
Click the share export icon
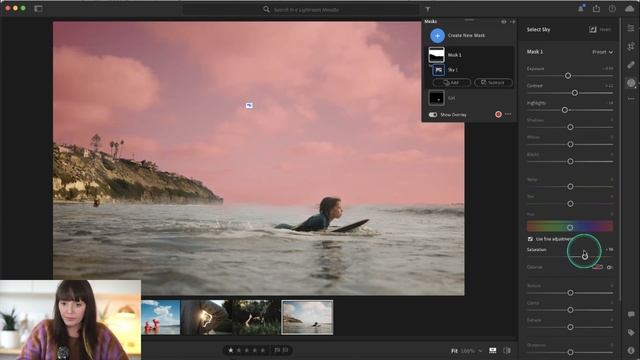[x=596, y=8]
